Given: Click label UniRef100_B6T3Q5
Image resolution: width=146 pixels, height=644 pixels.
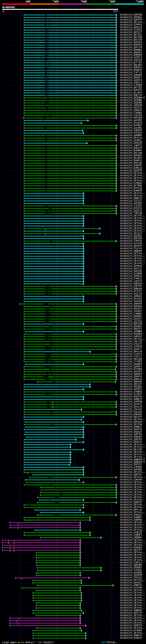Looking at the screenshot, I should pyautogui.click(x=131, y=37).
